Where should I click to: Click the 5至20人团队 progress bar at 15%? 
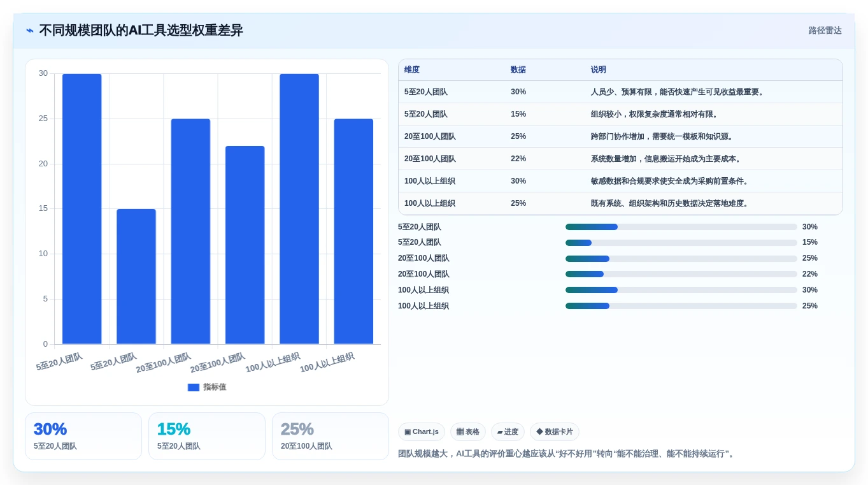click(x=681, y=243)
